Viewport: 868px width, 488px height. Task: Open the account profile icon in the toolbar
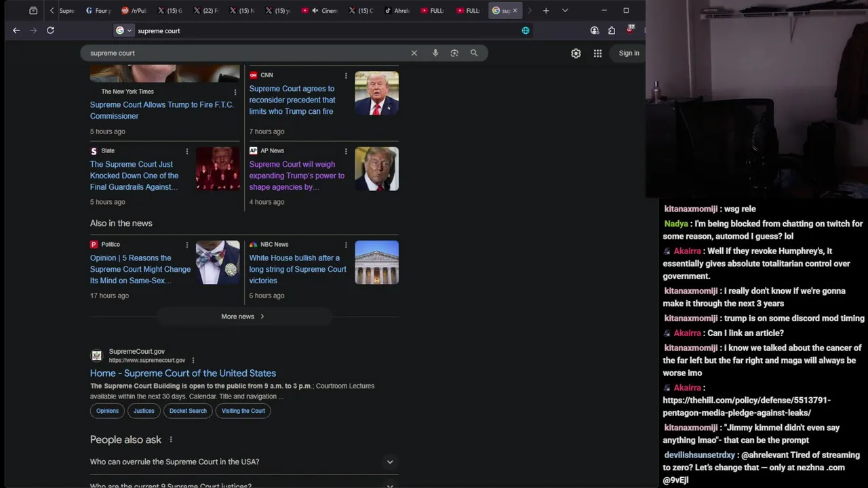click(595, 30)
